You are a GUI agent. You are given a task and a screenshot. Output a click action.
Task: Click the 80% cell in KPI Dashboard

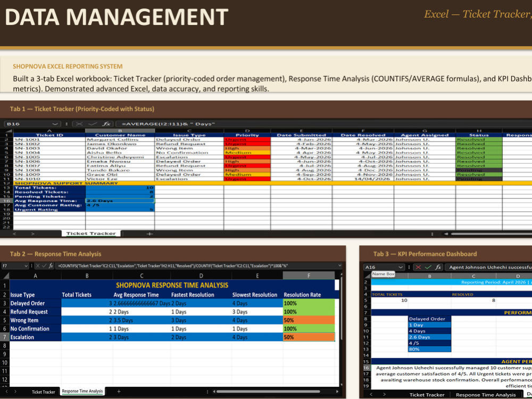click(x=429, y=349)
